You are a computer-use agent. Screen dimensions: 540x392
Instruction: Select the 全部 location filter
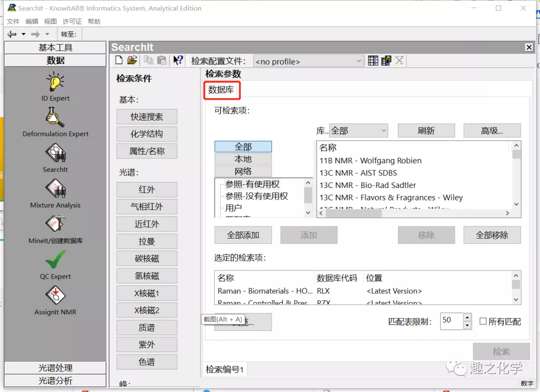(243, 146)
